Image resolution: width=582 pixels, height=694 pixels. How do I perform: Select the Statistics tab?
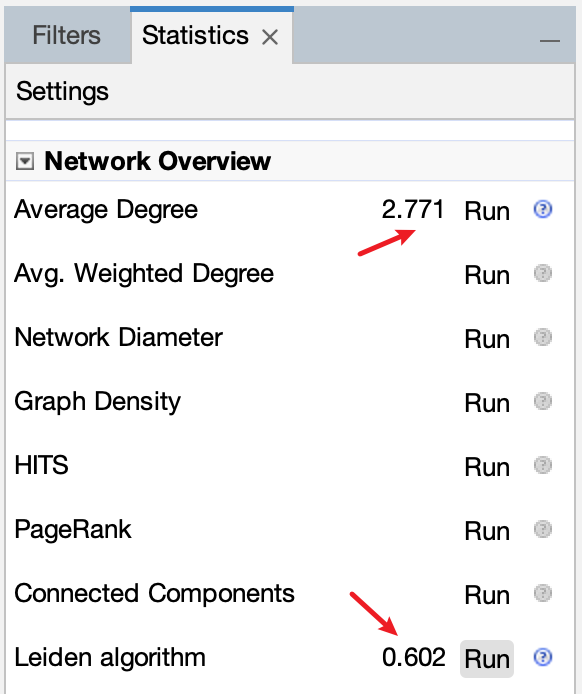[x=195, y=35]
